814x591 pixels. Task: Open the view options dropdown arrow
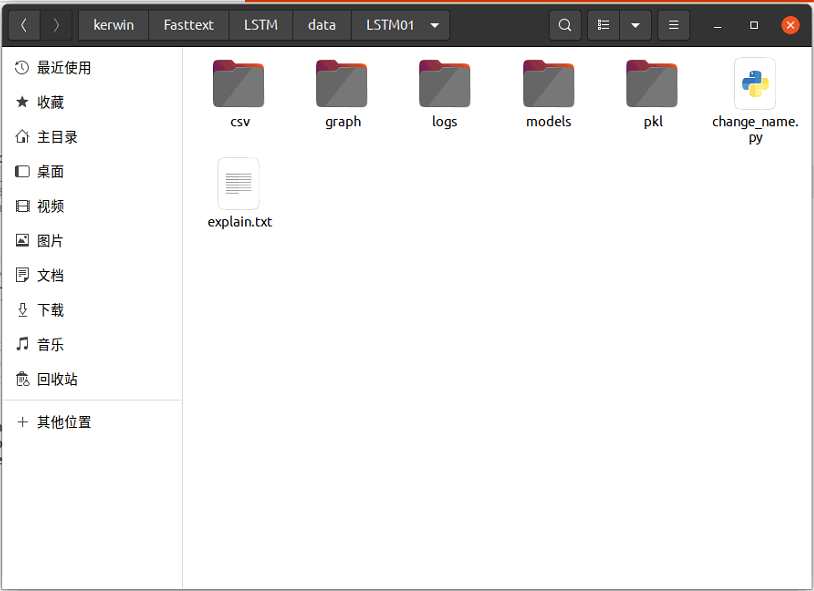pyautogui.click(x=635, y=25)
